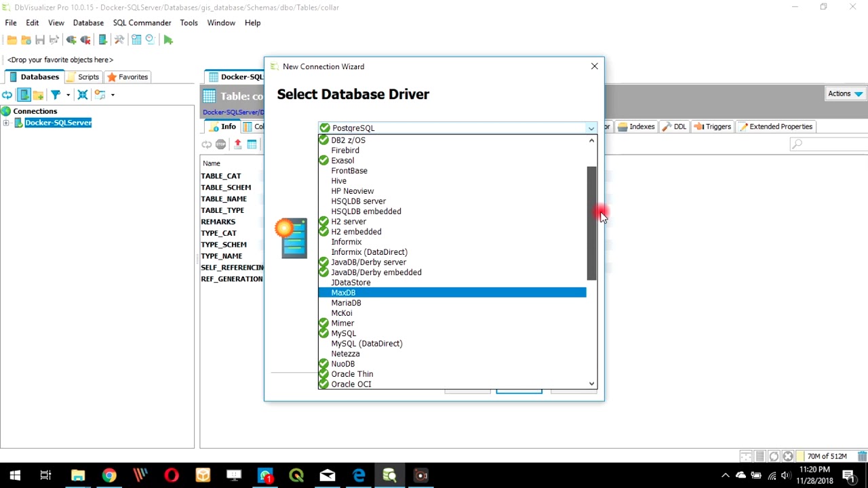Click the Connect plug icon with green plus
The image size is (868, 488).
71,40
